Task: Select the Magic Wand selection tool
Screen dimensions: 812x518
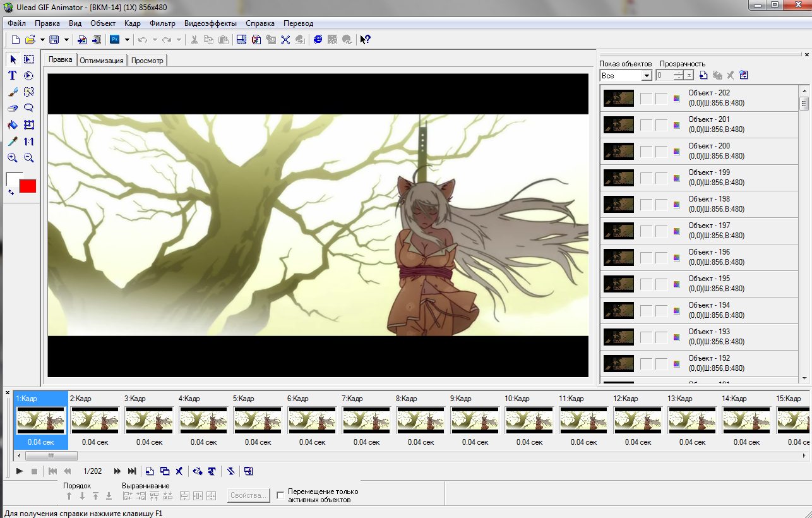Action: click(29, 92)
